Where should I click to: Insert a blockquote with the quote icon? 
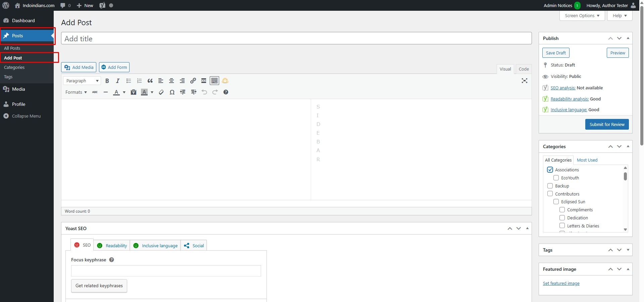[x=150, y=81]
